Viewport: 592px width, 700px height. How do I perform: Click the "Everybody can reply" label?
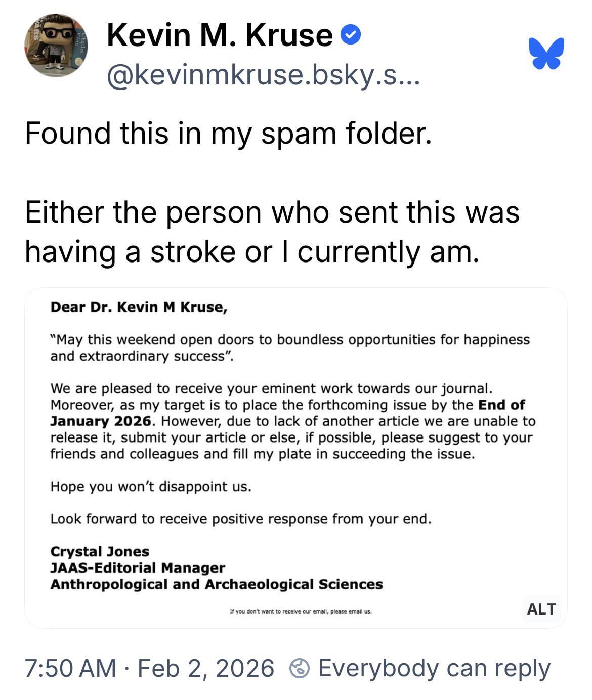pos(434,668)
